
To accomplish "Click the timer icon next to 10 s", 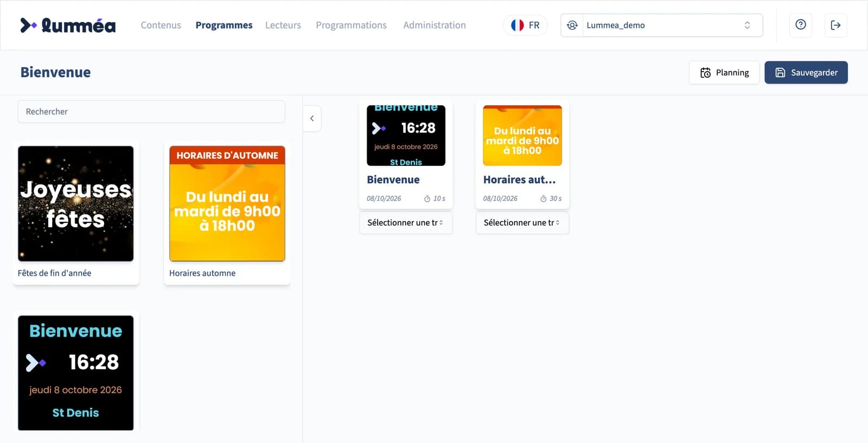I will click(x=427, y=198).
